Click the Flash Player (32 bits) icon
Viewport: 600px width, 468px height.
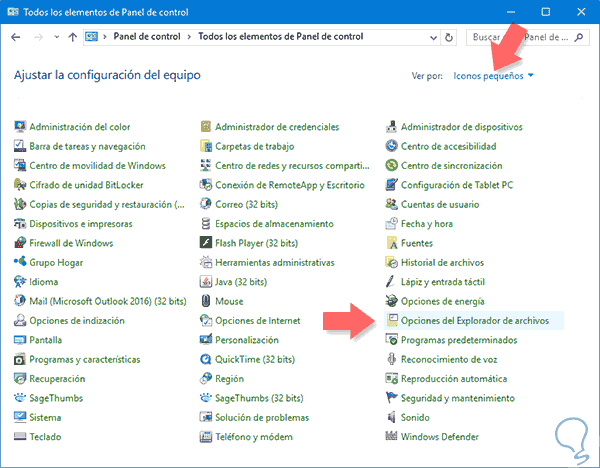[206, 243]
